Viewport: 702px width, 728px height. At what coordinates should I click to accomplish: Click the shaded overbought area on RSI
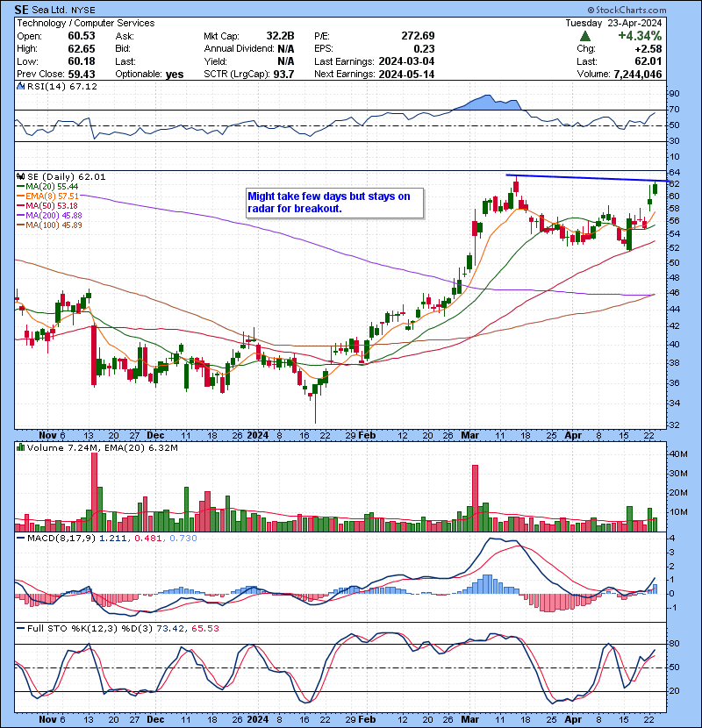coord(486,103)
